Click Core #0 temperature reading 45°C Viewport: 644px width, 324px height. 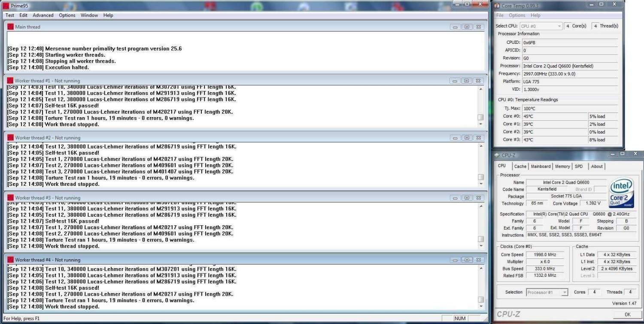point(555,116)
